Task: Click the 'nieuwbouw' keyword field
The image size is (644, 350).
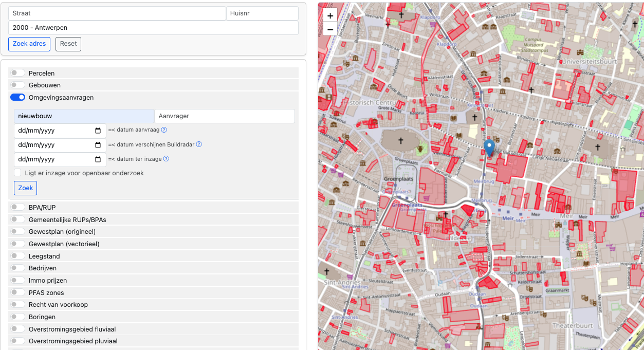Action: 84,116
